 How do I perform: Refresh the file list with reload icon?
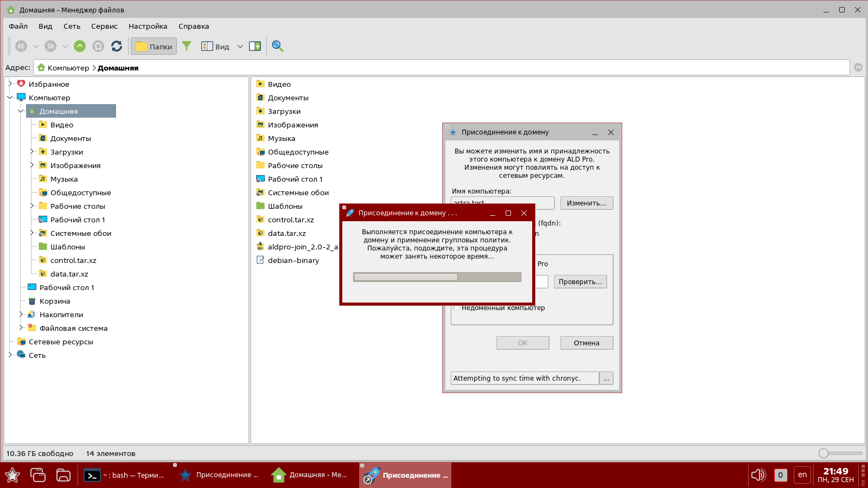[x=117, y=47]
